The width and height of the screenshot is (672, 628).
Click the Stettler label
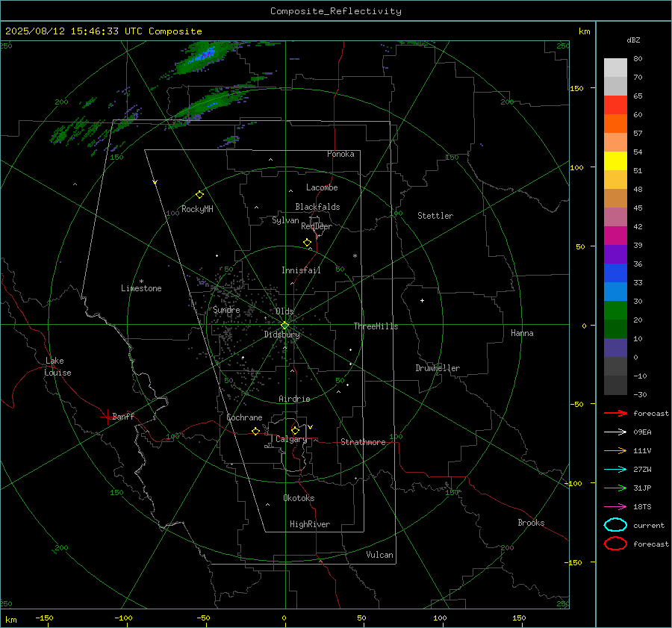[x=435, y=216]
